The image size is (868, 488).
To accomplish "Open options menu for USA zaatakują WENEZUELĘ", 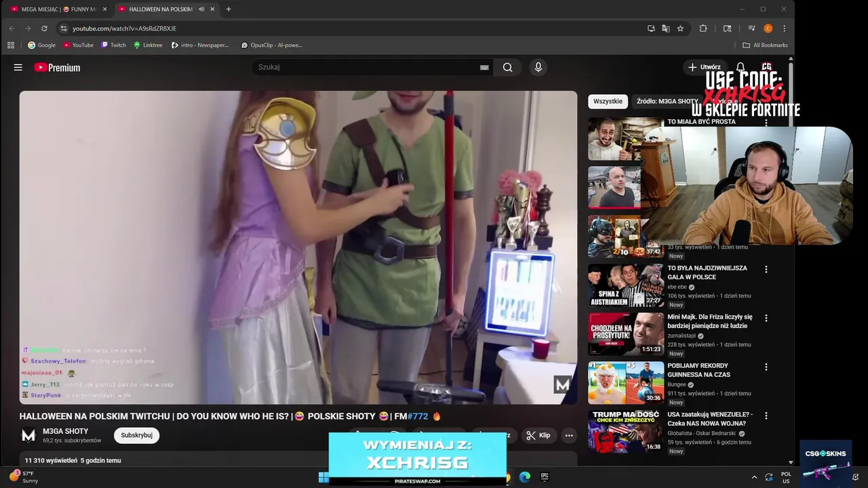I will click(766, 415).
